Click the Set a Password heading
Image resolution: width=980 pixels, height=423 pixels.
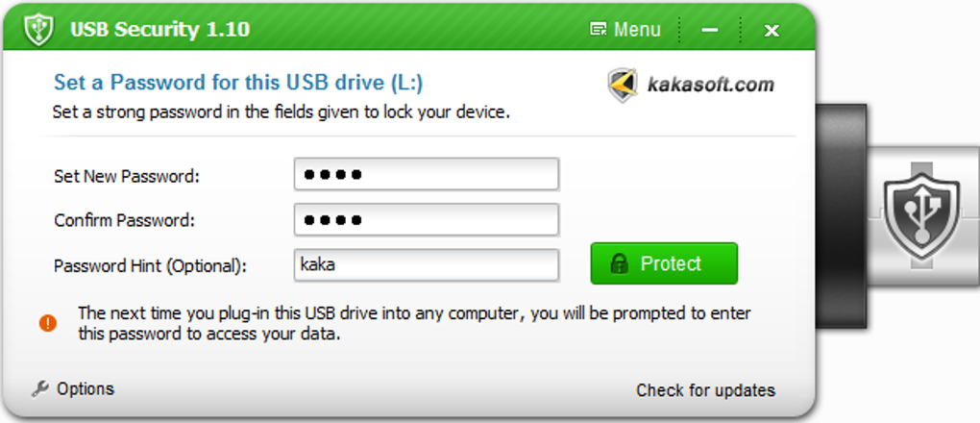[x=238, y=82]
